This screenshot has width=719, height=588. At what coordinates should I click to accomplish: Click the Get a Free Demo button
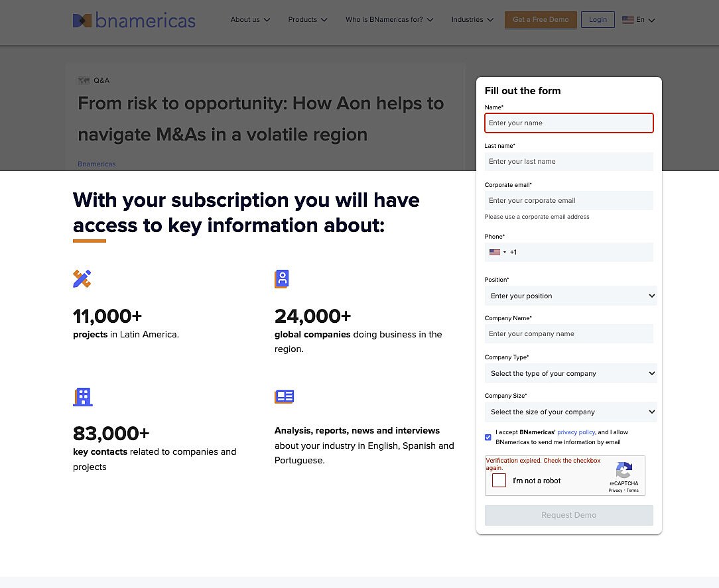[541, 20]
